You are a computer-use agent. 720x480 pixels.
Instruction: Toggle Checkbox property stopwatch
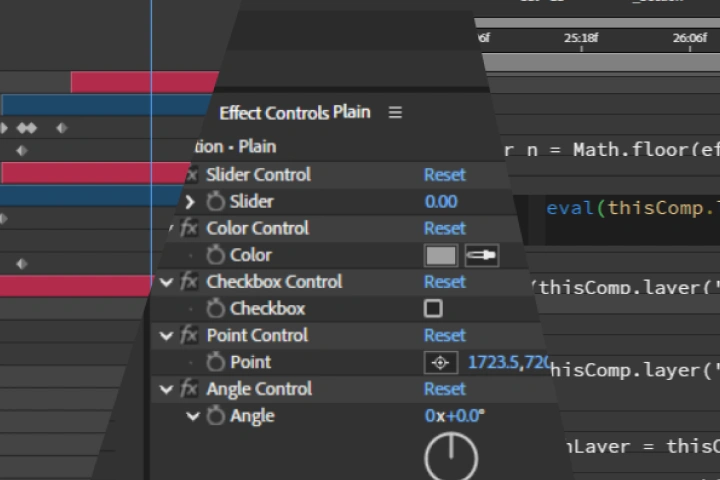click(215, 308)
